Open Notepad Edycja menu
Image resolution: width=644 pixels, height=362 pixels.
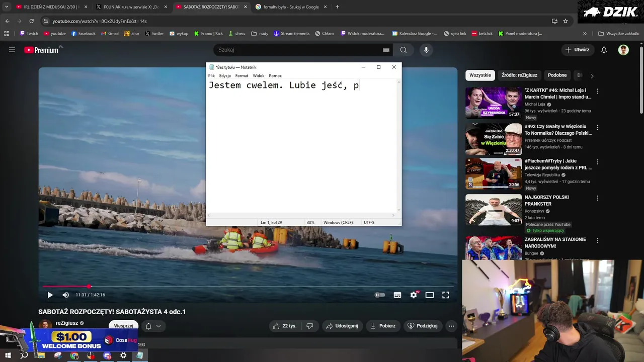pyautogui.click(x=225, y=75)
